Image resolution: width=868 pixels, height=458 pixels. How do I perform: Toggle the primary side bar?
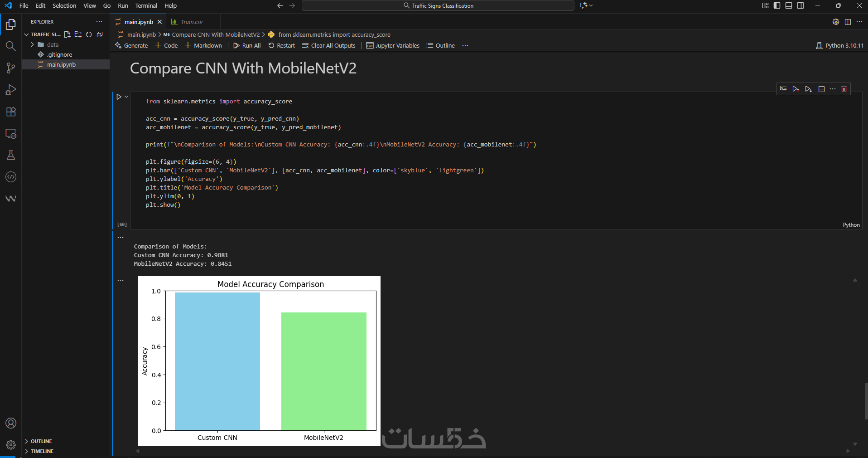(x=777, y=5)
